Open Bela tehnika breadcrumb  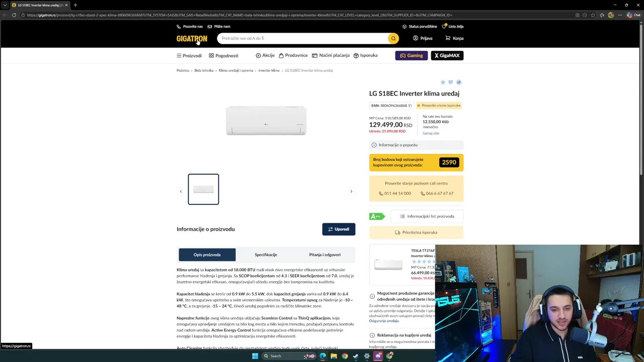point(204,70)
